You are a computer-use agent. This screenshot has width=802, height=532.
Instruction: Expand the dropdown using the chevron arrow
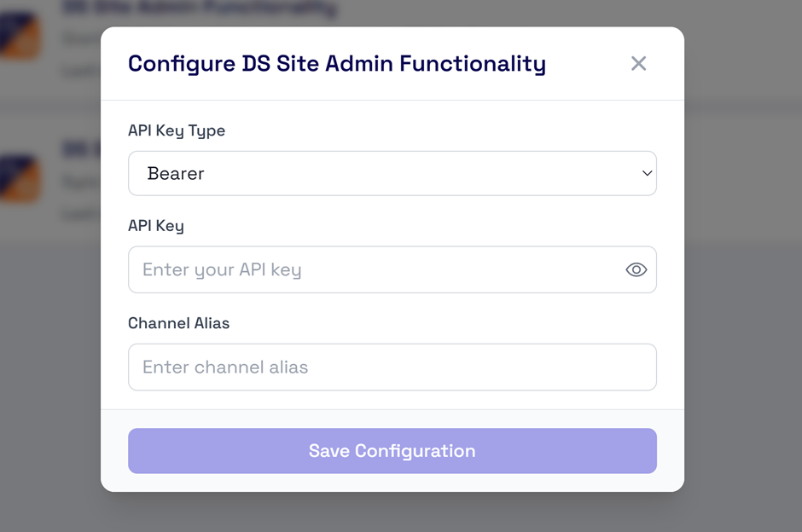pos(647,173)
